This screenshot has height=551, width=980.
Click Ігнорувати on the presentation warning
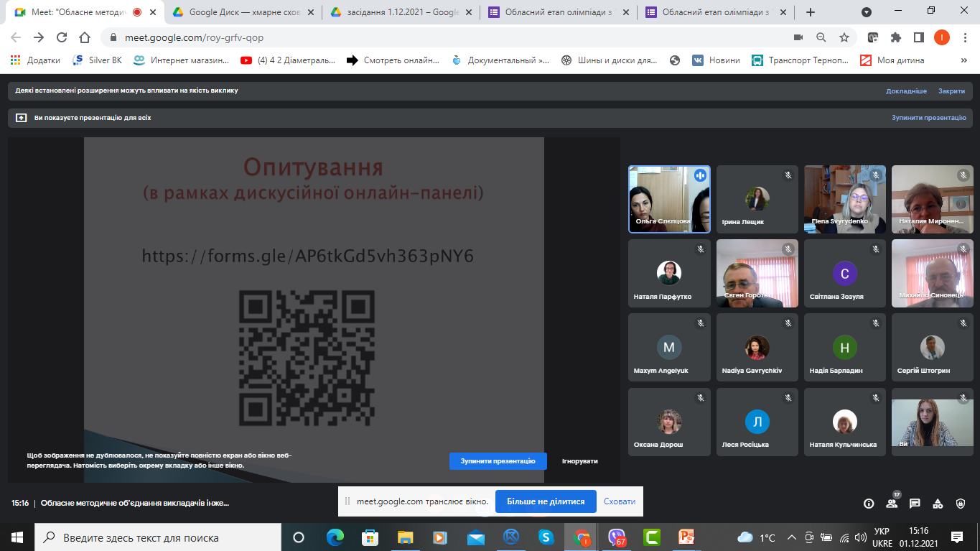(x=579, y=461)
